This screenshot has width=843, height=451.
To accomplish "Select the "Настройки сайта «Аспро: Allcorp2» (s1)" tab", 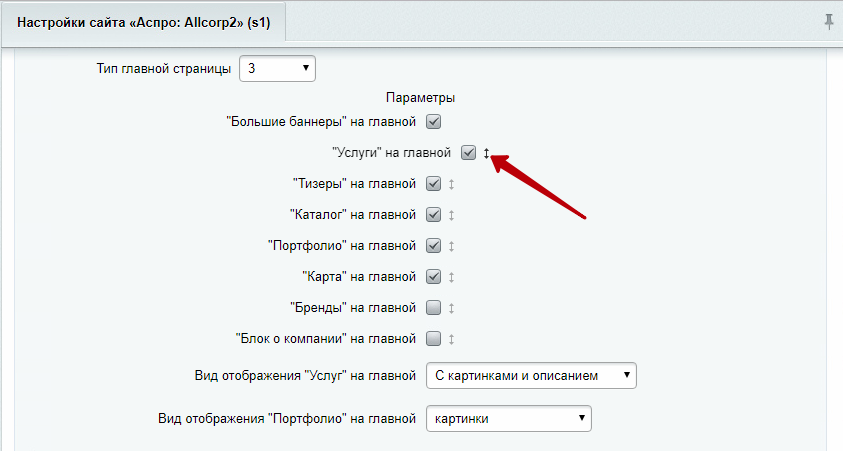I will 144,23.
